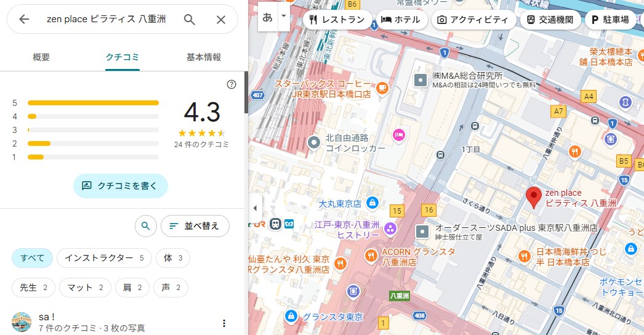Filter reviews by インストラクター chip
The width and height of the screenshot is (644, 335).
tap(104, 258)
